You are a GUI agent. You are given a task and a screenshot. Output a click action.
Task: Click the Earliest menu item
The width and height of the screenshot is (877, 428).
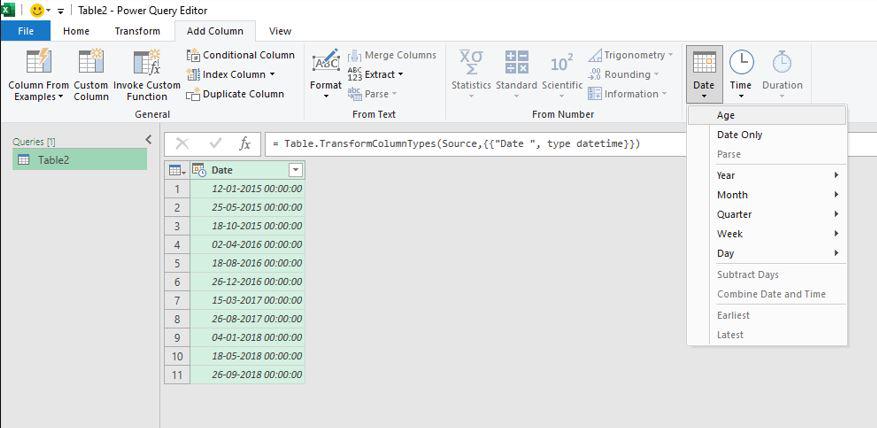pyautogui.click(x=767, y=316)
